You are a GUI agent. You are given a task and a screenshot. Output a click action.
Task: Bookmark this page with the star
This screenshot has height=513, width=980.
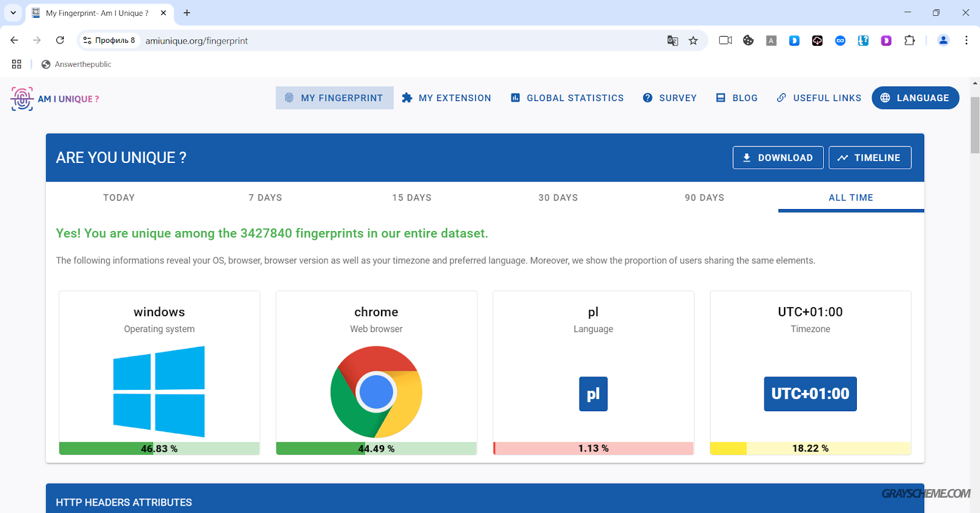pos(693,40)
